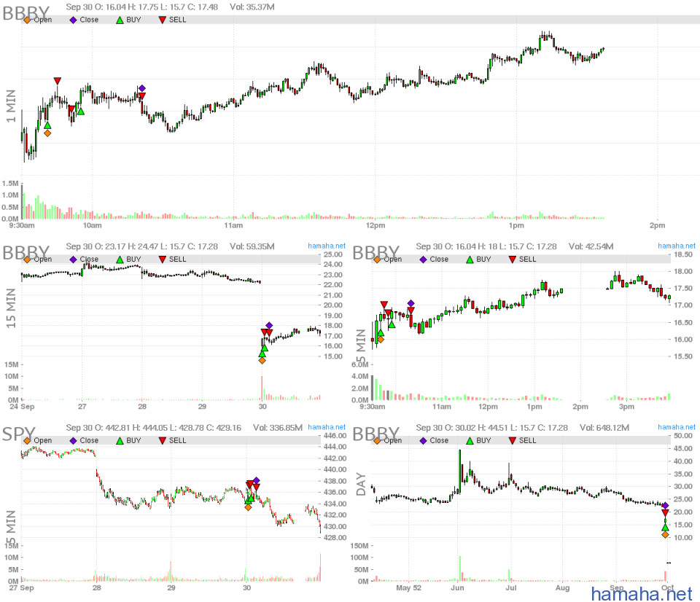The image size is (700, 602).
Task: Pick the Close legend diamond in the BBBY 5 MIN chart
Action: coord(423,259)
